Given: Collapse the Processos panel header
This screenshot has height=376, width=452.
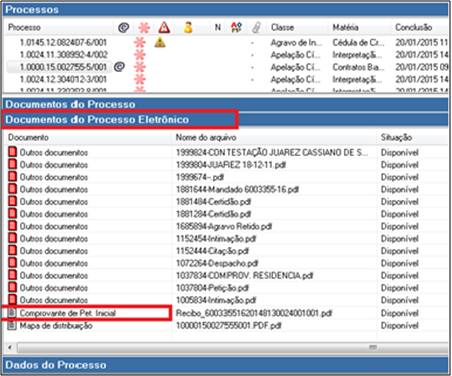Looking at the screenshot, I should click(225, 9).
